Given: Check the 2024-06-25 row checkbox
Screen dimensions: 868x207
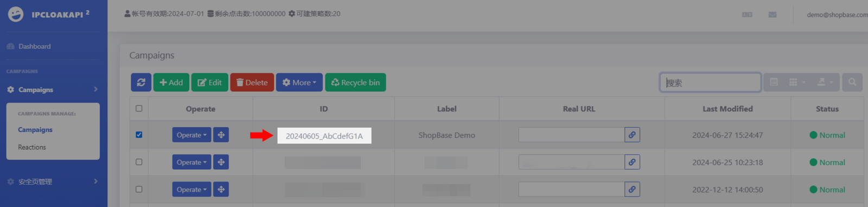Looking at the screenshot, I should [x=139, y=162].
